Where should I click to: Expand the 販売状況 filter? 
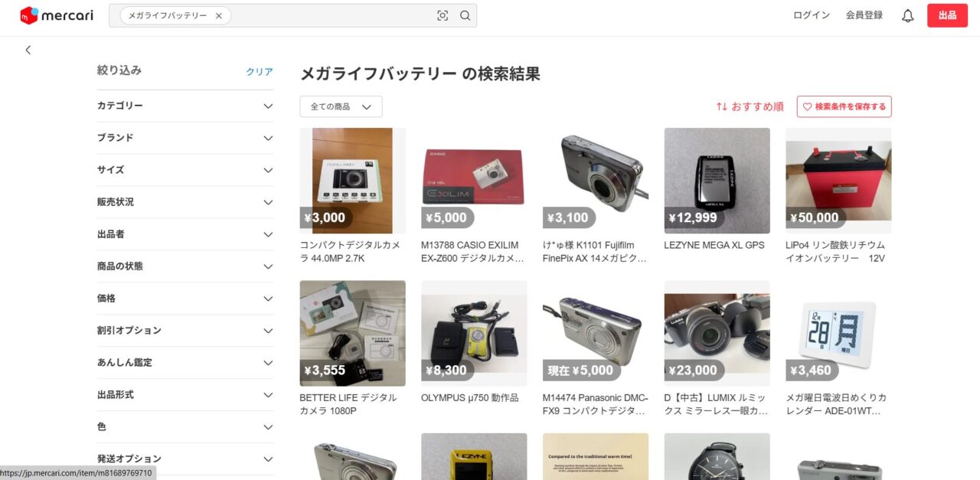point(185,202)
